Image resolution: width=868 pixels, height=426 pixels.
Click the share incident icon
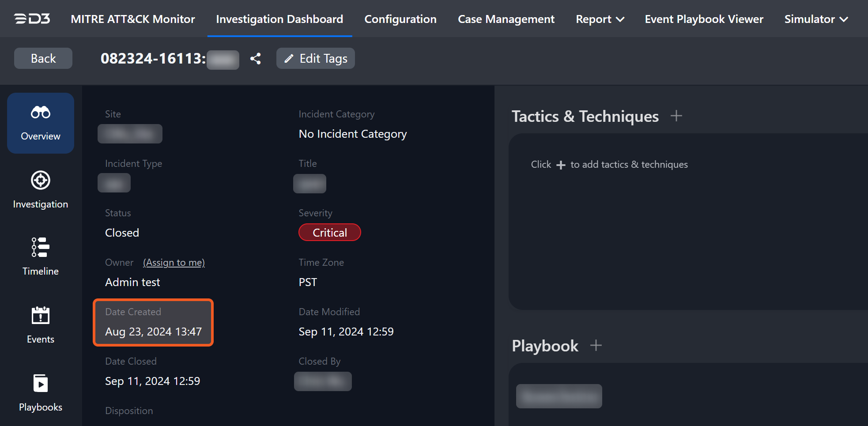click(x=255, y=59)
